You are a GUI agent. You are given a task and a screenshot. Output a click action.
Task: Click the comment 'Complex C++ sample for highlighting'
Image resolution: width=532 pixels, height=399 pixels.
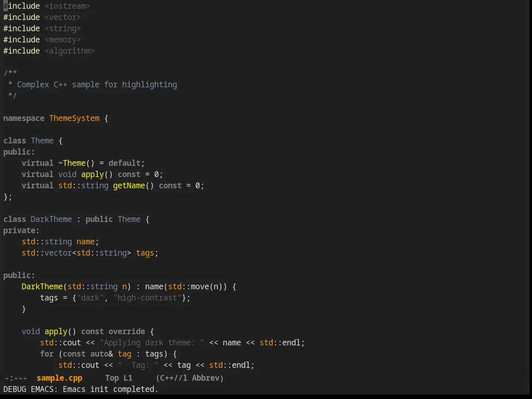[x=97, y=84]
